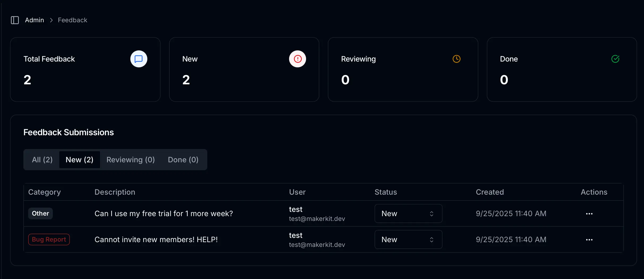Click the green checkmark icon on Done card
The image size is (644, 279).
tap(615, 59)
